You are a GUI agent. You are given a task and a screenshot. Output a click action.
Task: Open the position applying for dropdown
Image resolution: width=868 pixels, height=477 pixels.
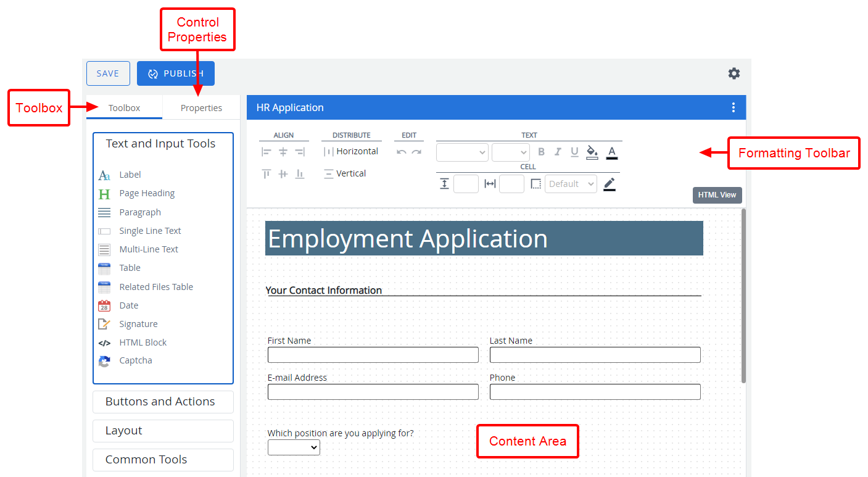click(294, 447)
